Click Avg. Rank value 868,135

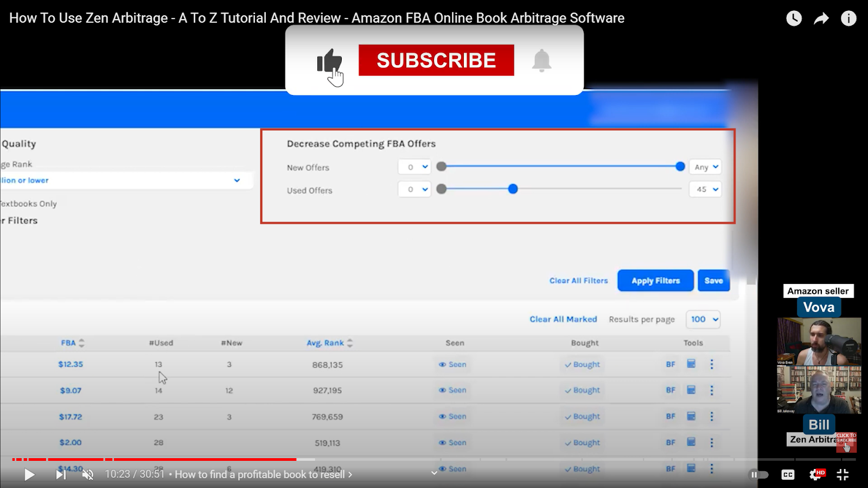pos(328,365)
